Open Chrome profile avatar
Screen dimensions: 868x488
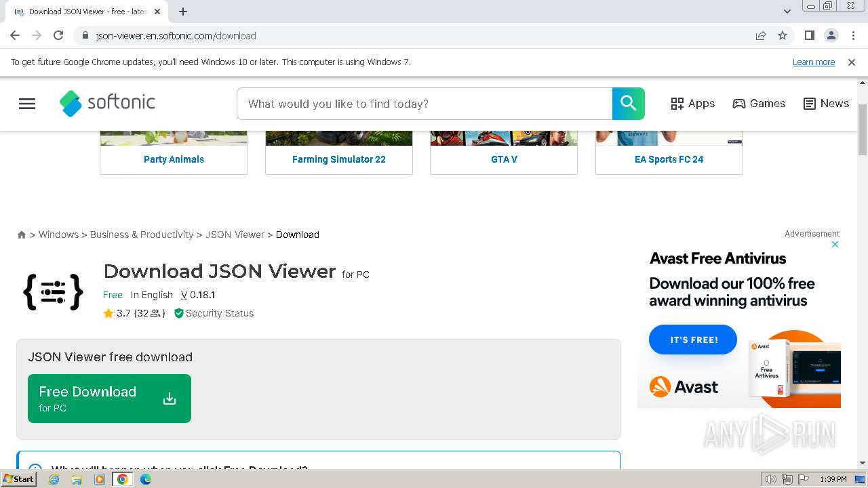point(831,35)
